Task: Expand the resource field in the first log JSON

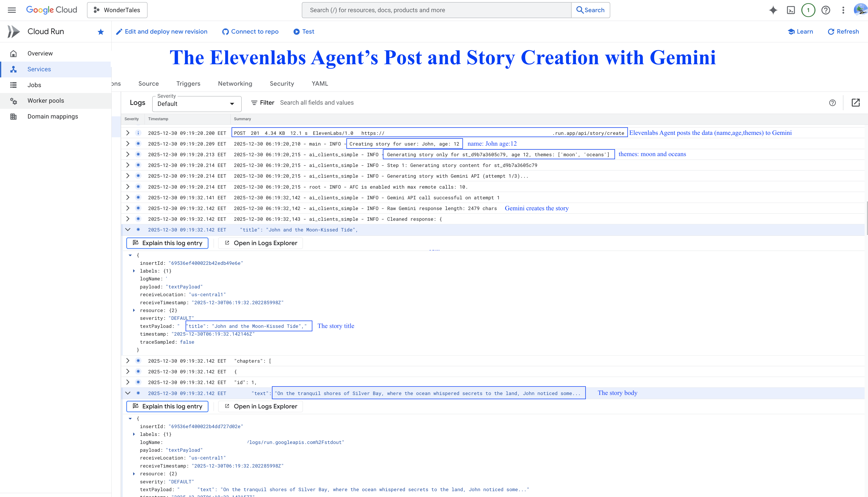Action: click(x=134, y=310)
